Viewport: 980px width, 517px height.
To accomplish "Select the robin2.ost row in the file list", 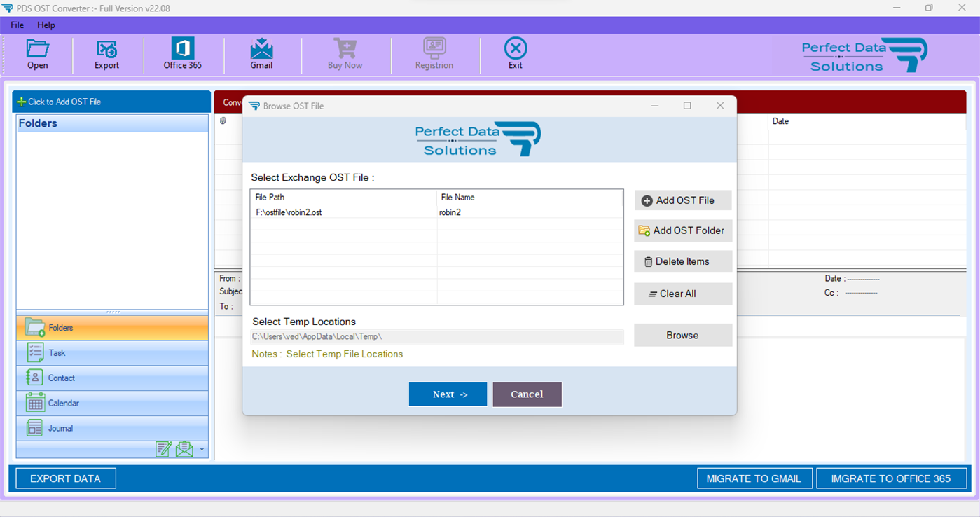I will pyautogui.click(x=343, y=212).
